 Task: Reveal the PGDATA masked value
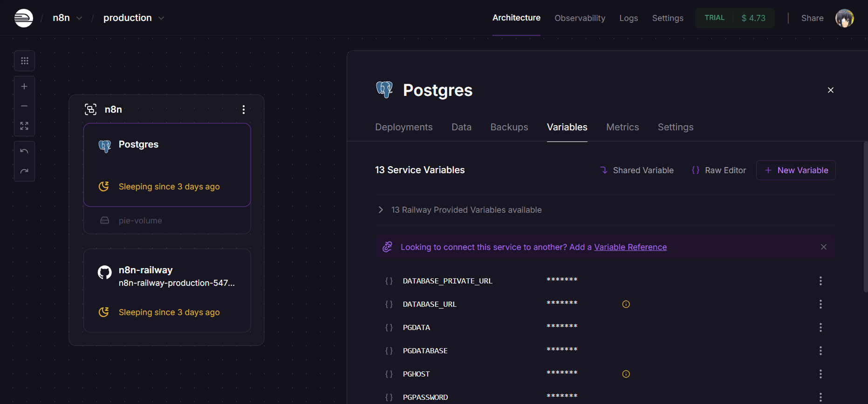pyautogui.click(x=562, y=327)
